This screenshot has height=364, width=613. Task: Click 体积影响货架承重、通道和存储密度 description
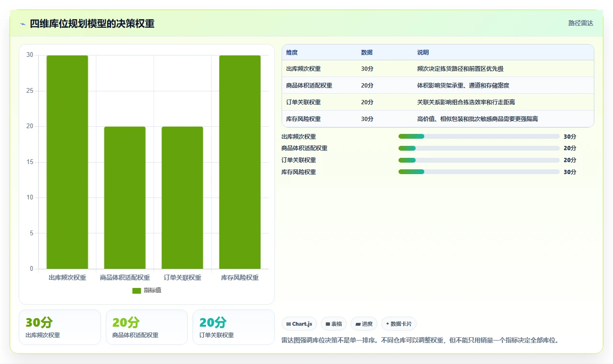[x=463, y=86]
